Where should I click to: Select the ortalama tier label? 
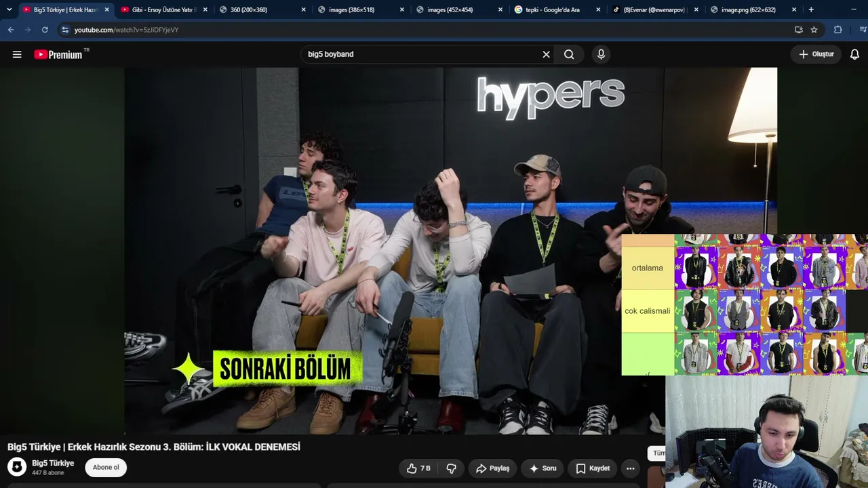[x=648, y=268]
